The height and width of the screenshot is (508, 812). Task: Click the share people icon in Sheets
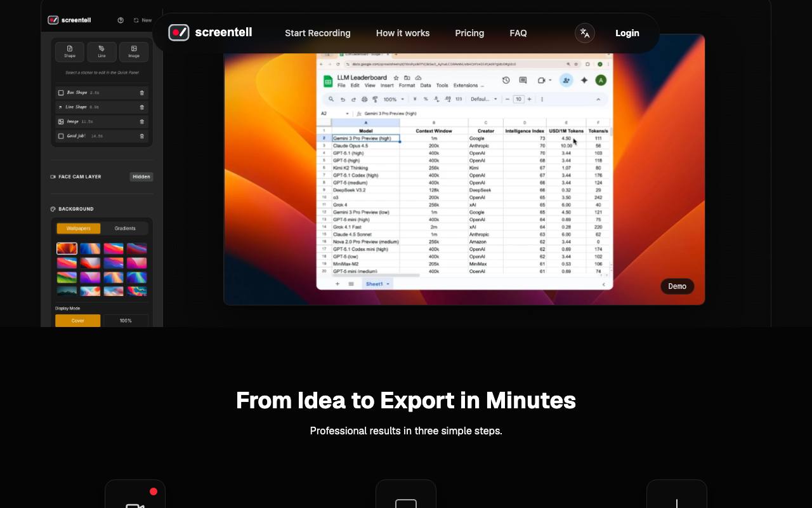(x=566, y=80)
